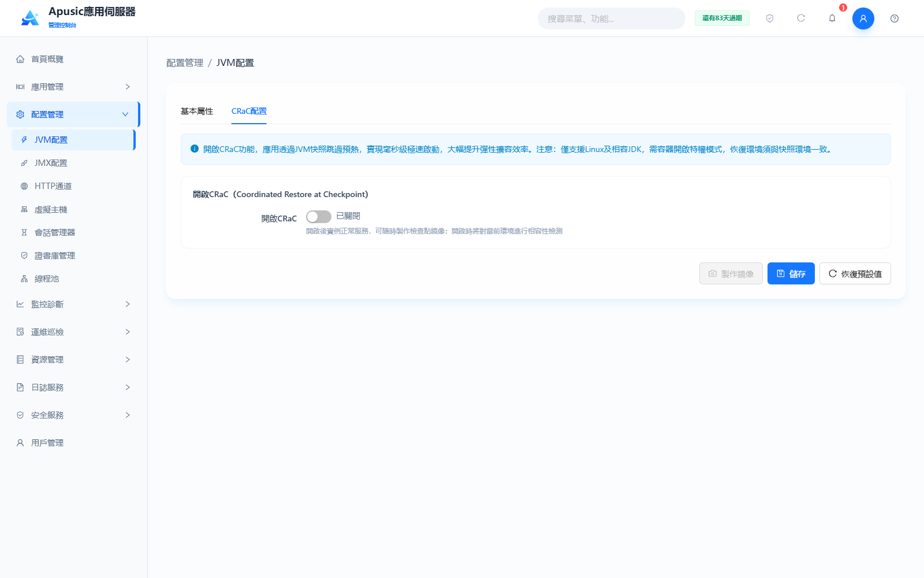The image size is (924, 578).
Task: Click the gear icon beside 配置管理
Action: coord(20,114)
